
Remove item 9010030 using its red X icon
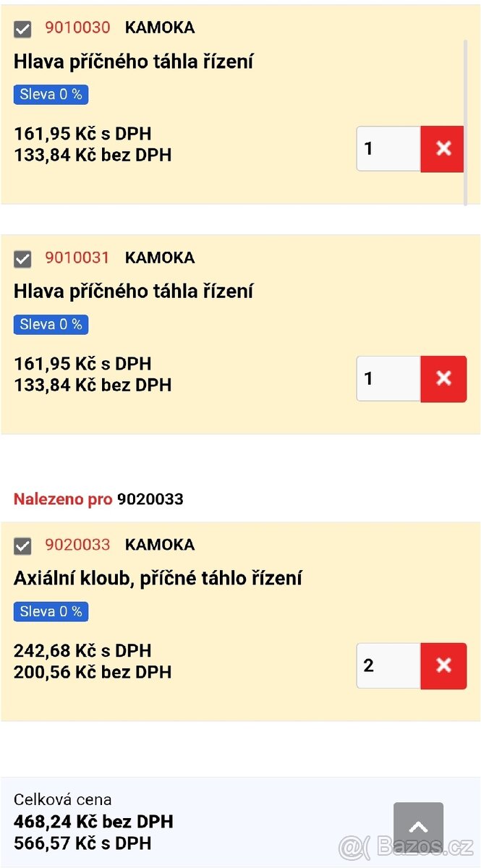pyautogui.click(x=442, y=148)
